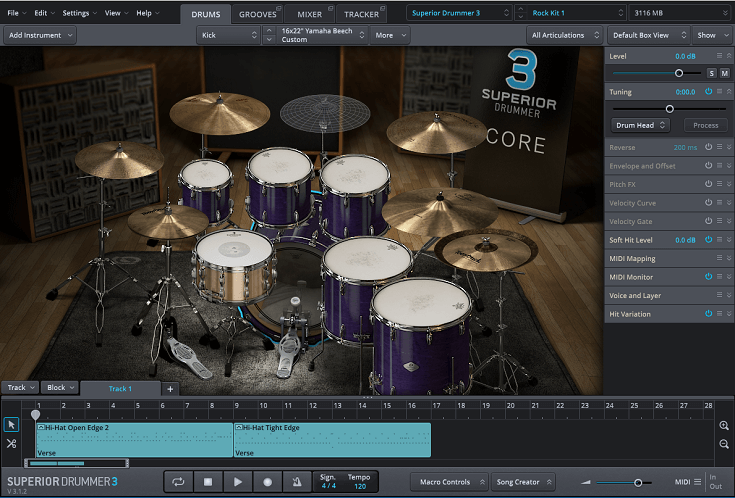Image resolution: width=735 pixels, height=498 pixels.
Task: Mute the instrument with the M button
Action: tap(725, 73)
